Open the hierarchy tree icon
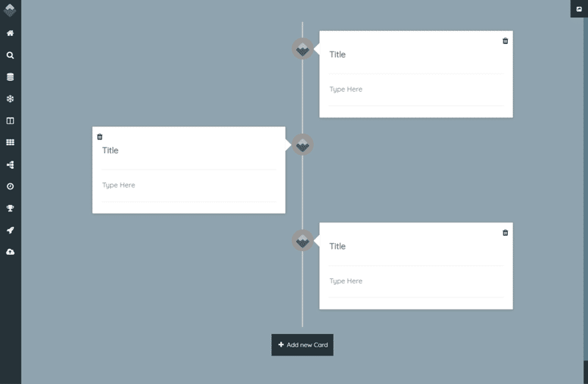This screenshot has height=384, width=588. (x=10, y=164)
